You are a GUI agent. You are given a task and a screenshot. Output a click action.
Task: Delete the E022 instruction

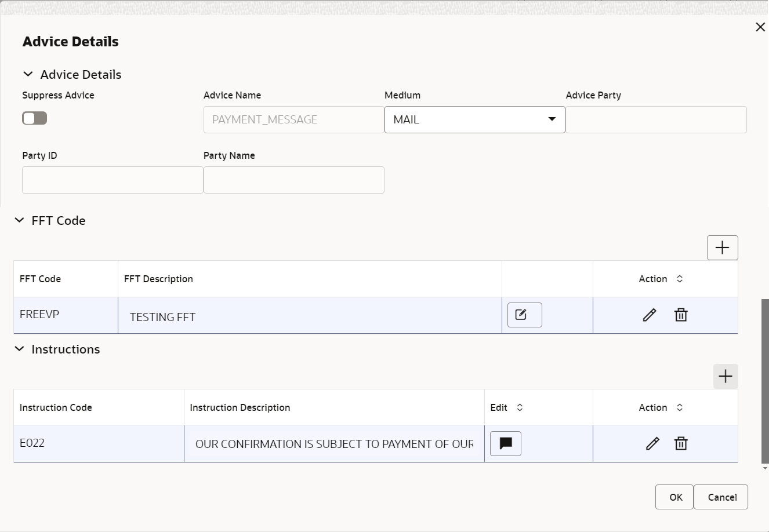click(681, 443)
